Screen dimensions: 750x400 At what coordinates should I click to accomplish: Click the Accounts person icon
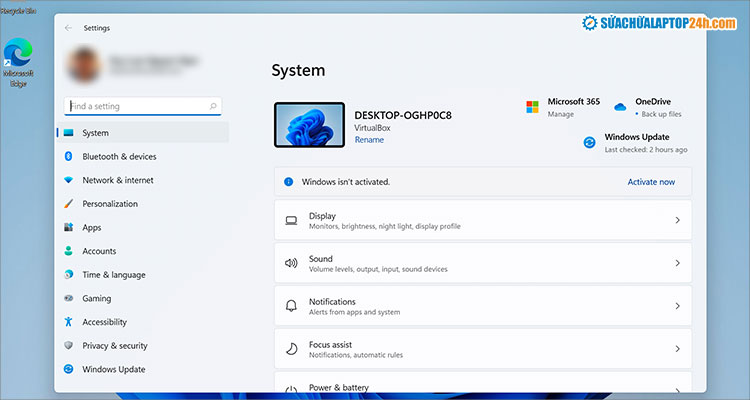pos(68,251)
